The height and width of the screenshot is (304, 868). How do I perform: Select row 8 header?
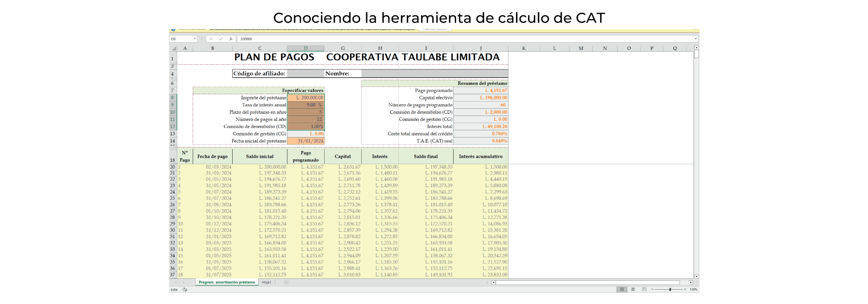[173, 98]
